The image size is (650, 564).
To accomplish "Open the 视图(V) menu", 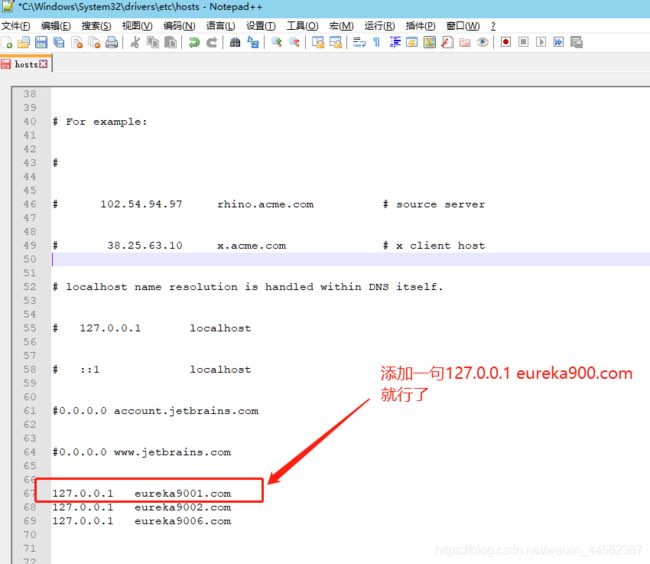I will [137, 26].
